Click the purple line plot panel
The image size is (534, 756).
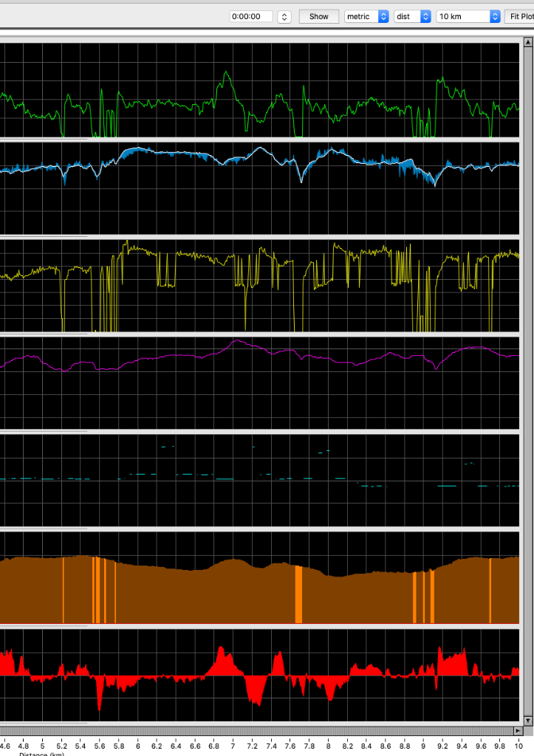click(259, 383)
